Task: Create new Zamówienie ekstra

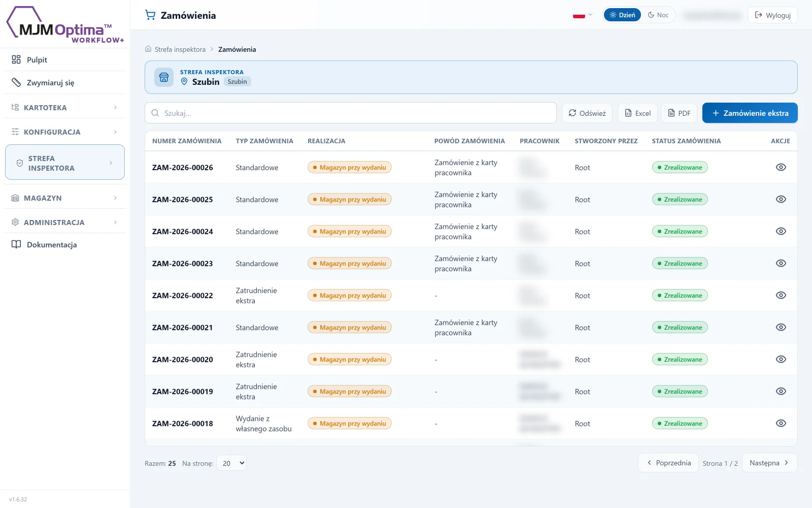Action: click(x=750, y=113)
